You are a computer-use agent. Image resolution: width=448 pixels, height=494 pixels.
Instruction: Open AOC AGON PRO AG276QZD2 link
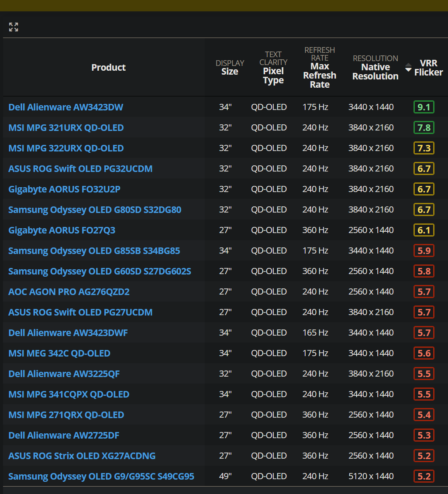click(x=69, y=292)
